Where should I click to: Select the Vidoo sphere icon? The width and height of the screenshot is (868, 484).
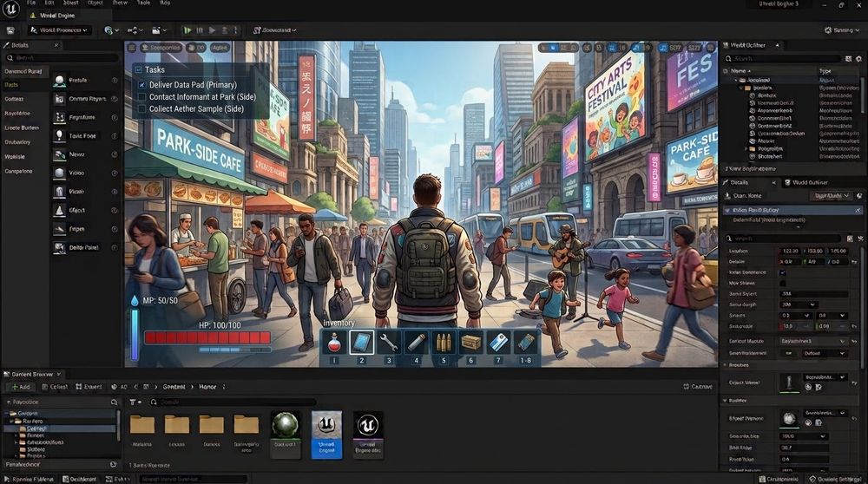59,173
